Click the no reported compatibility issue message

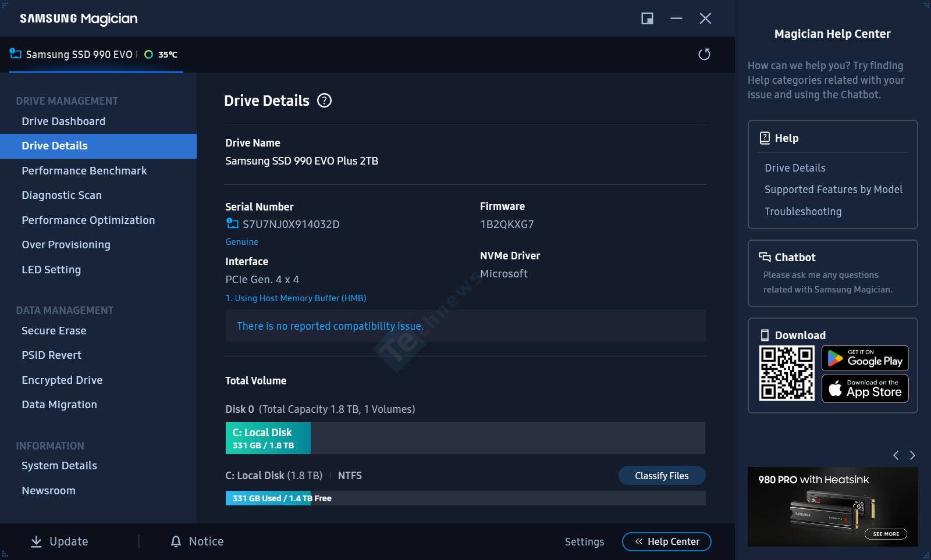pos(330,326)
